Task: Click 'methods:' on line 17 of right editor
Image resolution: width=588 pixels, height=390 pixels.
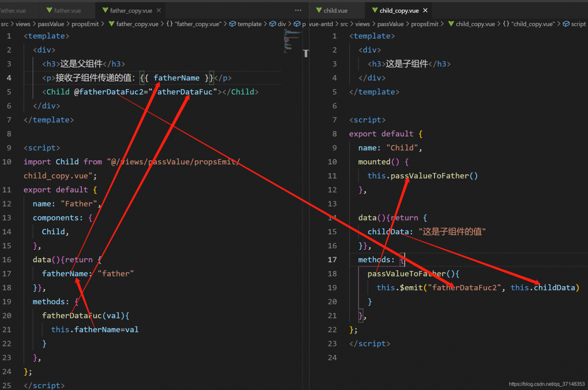Action: tap(376, 260)
